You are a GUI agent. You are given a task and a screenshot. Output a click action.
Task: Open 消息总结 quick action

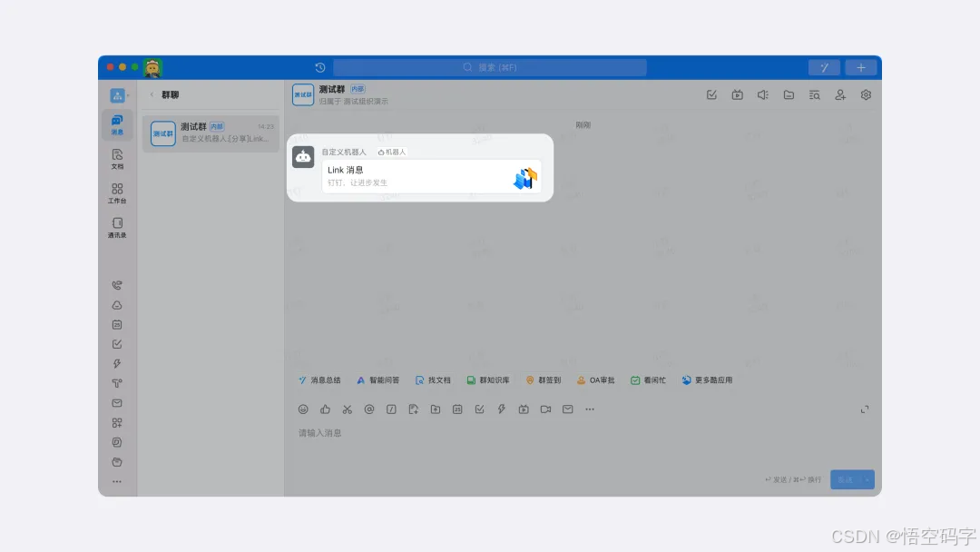click(319, 380)
